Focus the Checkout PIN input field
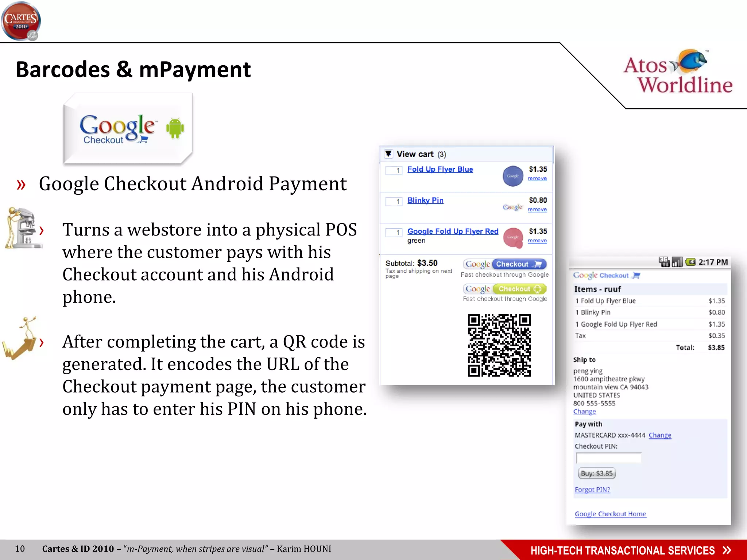The image size is (747, 560). click(x=608, y=458)
